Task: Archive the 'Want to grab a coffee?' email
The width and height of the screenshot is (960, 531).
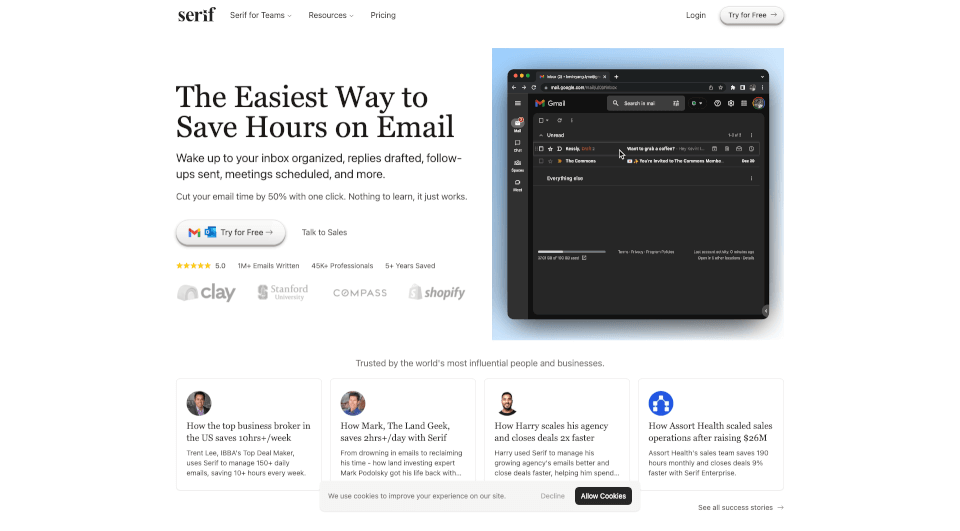Action: coord(714,149)
